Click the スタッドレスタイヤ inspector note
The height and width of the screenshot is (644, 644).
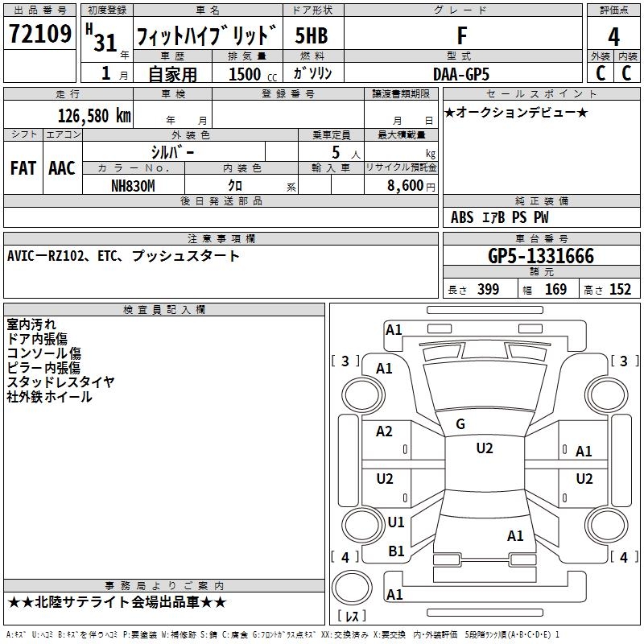click(60, 382)
